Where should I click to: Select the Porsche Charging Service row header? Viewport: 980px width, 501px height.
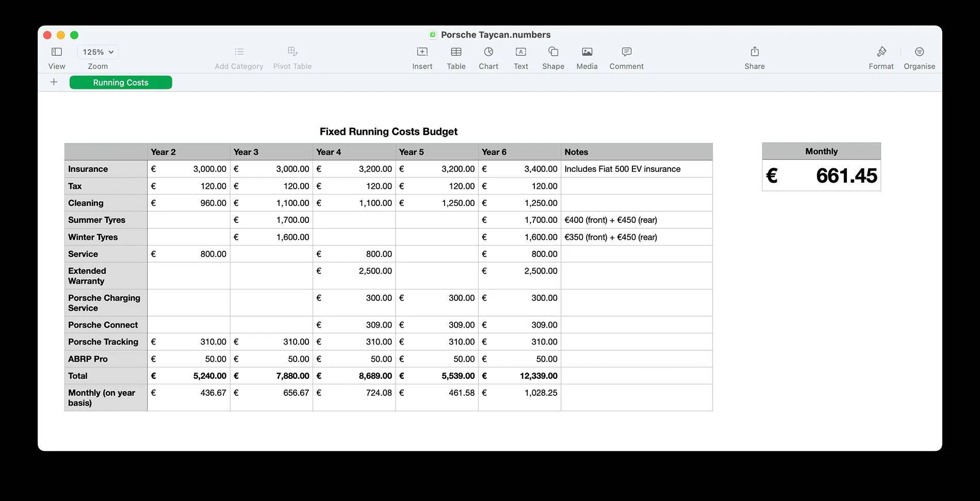106,303
